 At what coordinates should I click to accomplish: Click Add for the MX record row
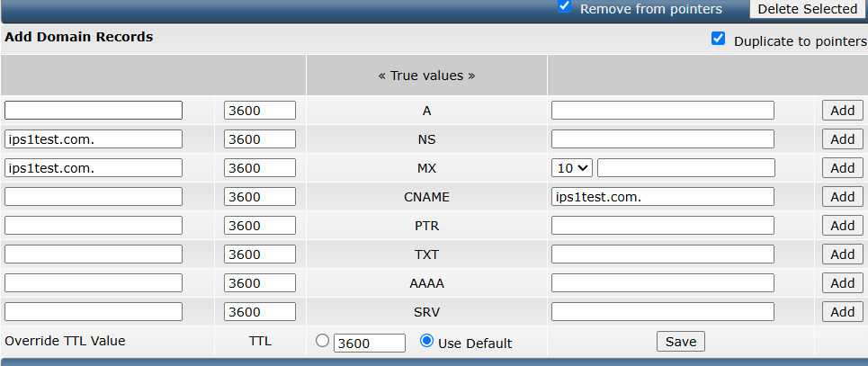843,168
